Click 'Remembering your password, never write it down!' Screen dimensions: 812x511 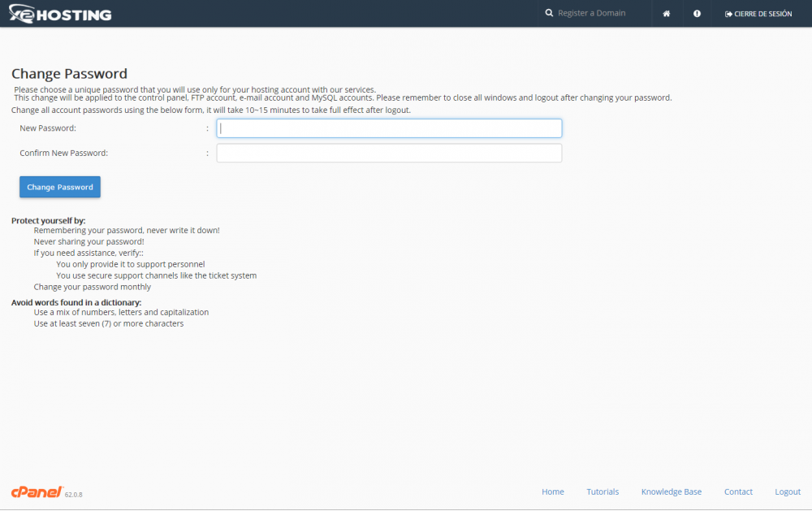[127, 231]
